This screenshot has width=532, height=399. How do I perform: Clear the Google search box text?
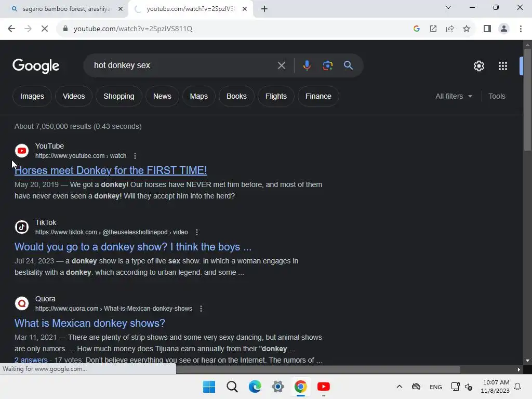[281, 65]
